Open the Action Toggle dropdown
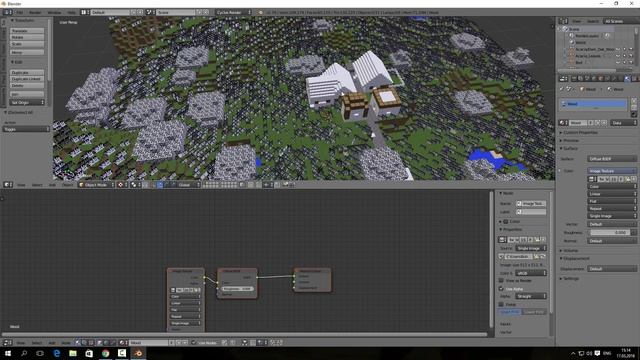The width and height of the screenshot is (640, 360). point(26,129)
